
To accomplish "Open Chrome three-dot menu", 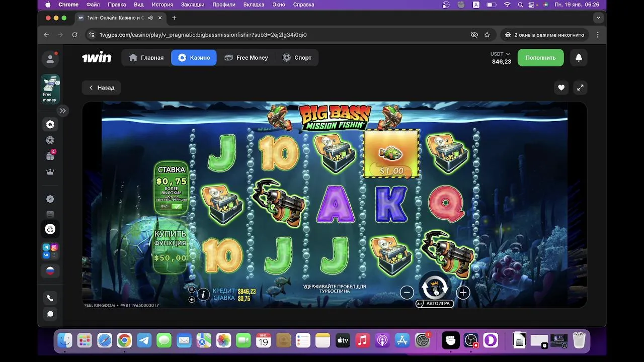I will click(x=598, y=35).
